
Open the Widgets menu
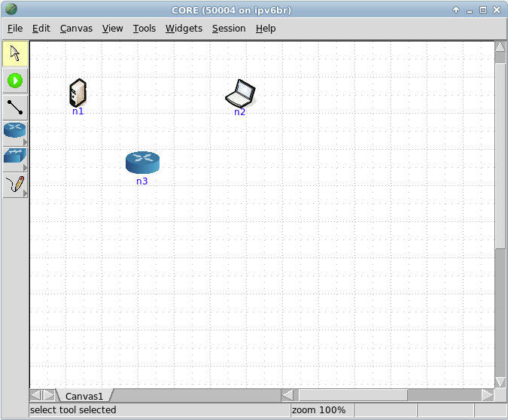click(184, 29)
